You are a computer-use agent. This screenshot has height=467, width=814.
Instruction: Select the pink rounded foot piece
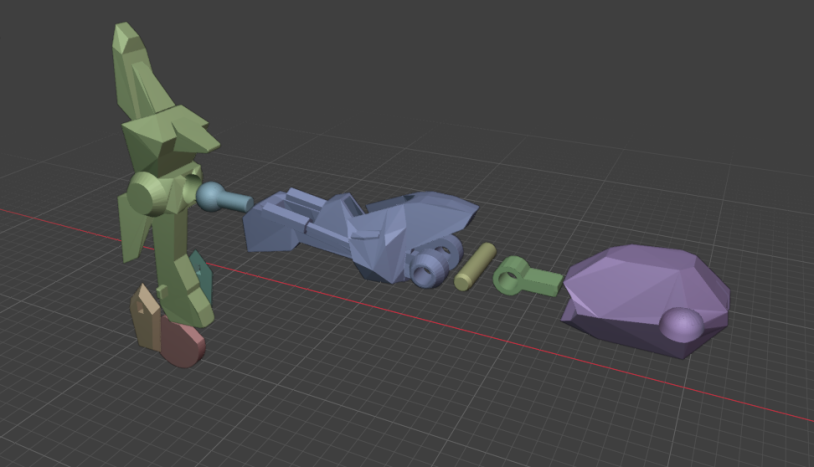tap(182, 340)
